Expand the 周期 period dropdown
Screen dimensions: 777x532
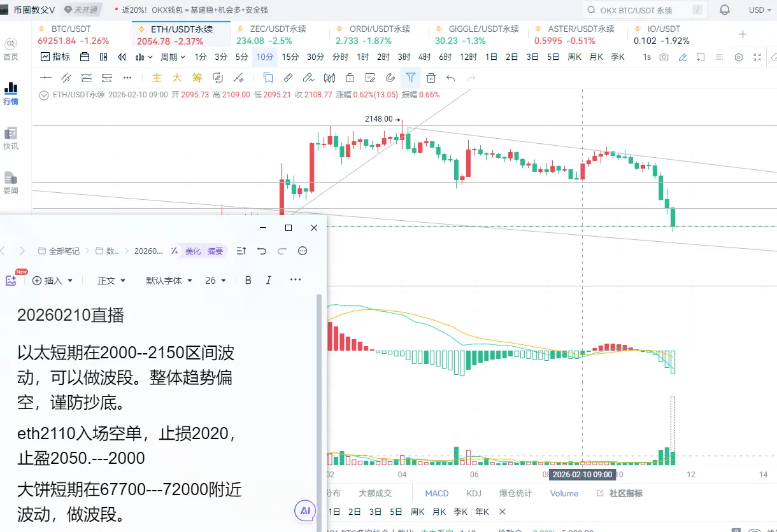[x=173, y=57]
